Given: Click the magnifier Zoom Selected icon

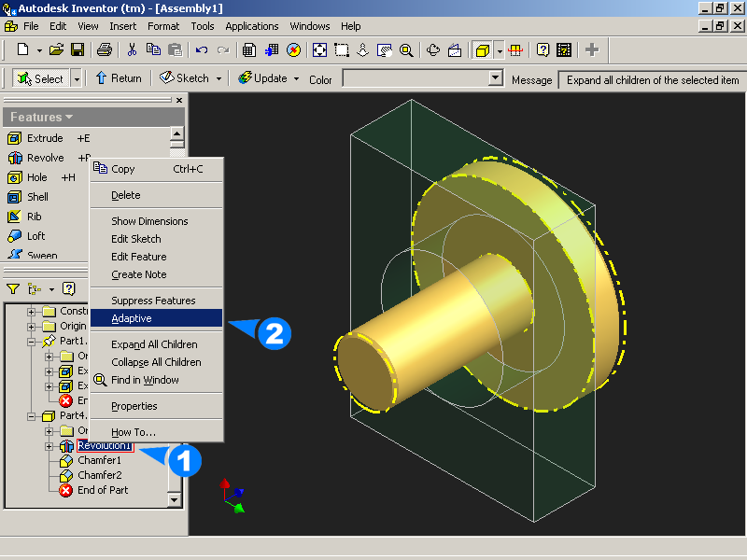Looking at the screenshot, I should (x=406, y=49).
